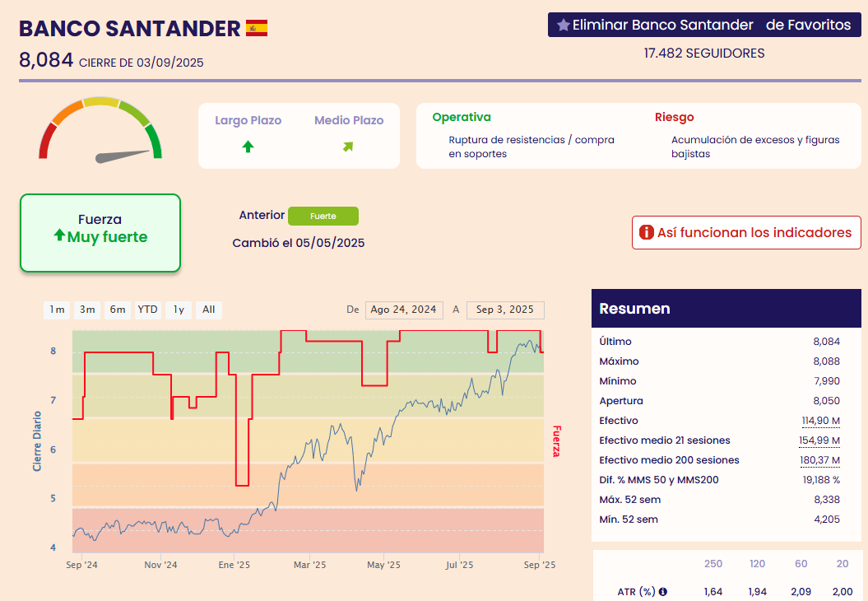Open Así funcionan los indicadores
Image resolution: width=868 pixels, height=601 pixels.
tap(746, 233)
